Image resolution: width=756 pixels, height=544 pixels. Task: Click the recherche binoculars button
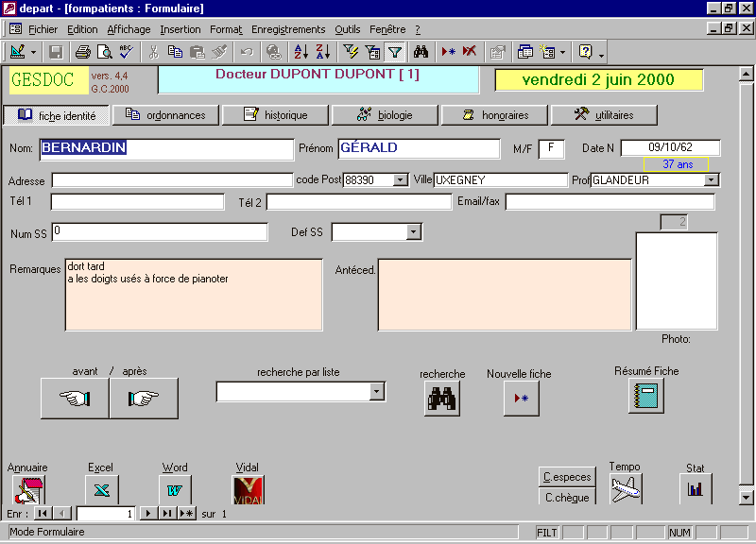click(442, 399)
